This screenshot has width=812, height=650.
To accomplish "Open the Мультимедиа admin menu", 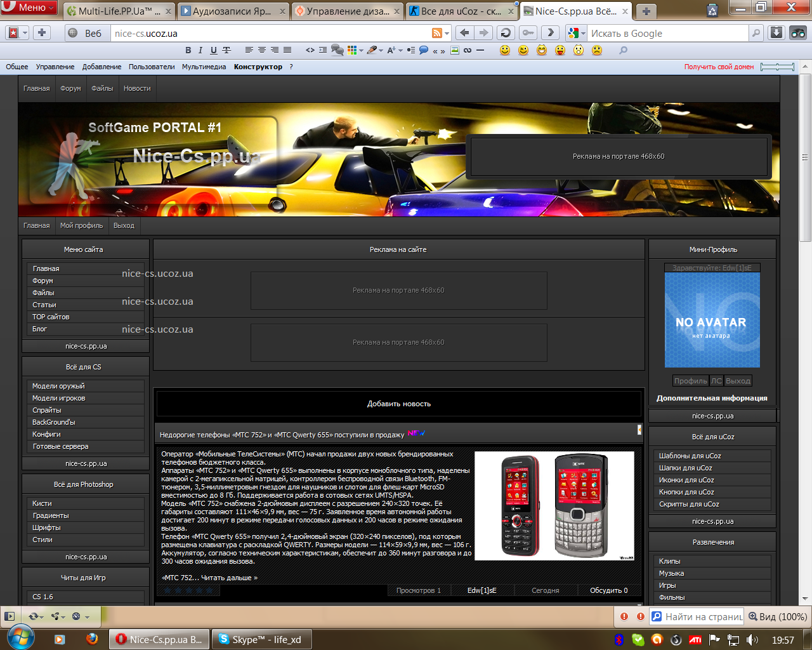I will point(204,67).
